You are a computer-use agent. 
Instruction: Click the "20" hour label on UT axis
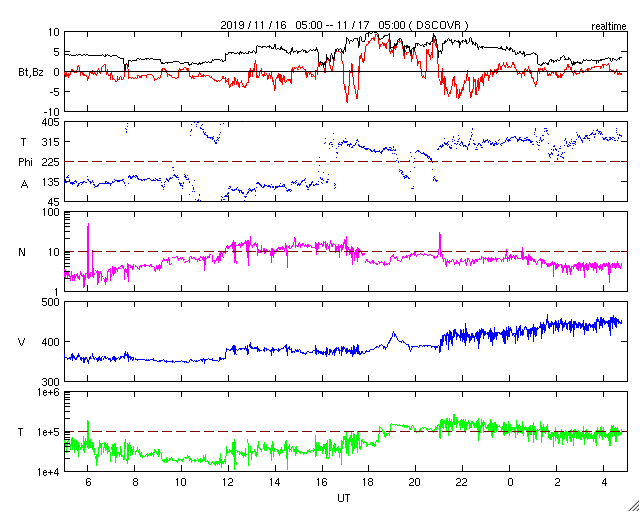pyautogui.click(x=416, y=482)
